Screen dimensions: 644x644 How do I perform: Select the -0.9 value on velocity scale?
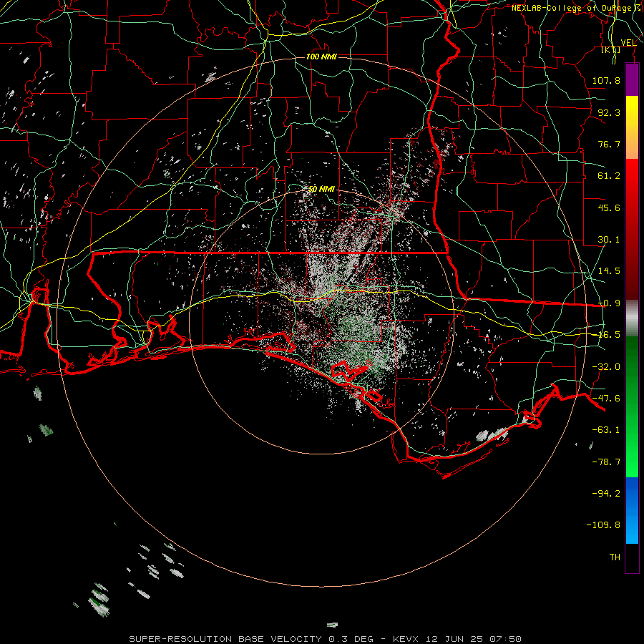pos(609,303)
